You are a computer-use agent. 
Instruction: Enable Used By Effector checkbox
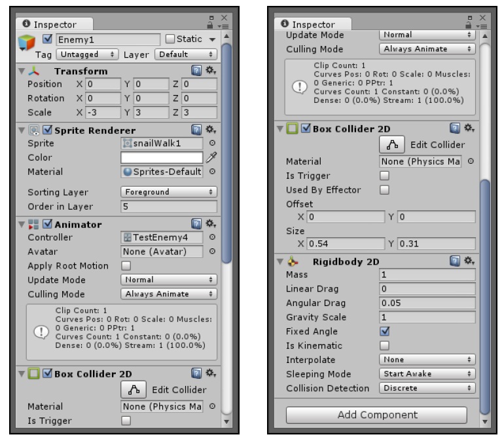tap(384, 189)
